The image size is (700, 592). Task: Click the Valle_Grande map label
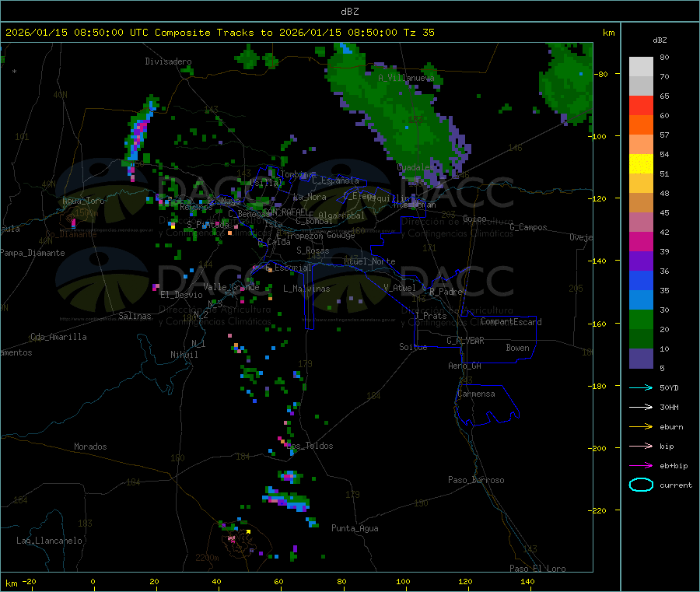[231, 287]
